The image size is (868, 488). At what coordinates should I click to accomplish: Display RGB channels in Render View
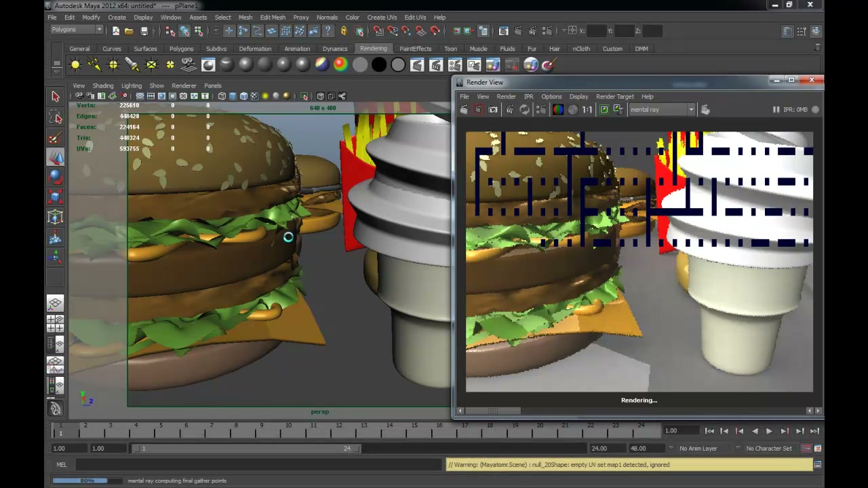click(x=557, y=110)
